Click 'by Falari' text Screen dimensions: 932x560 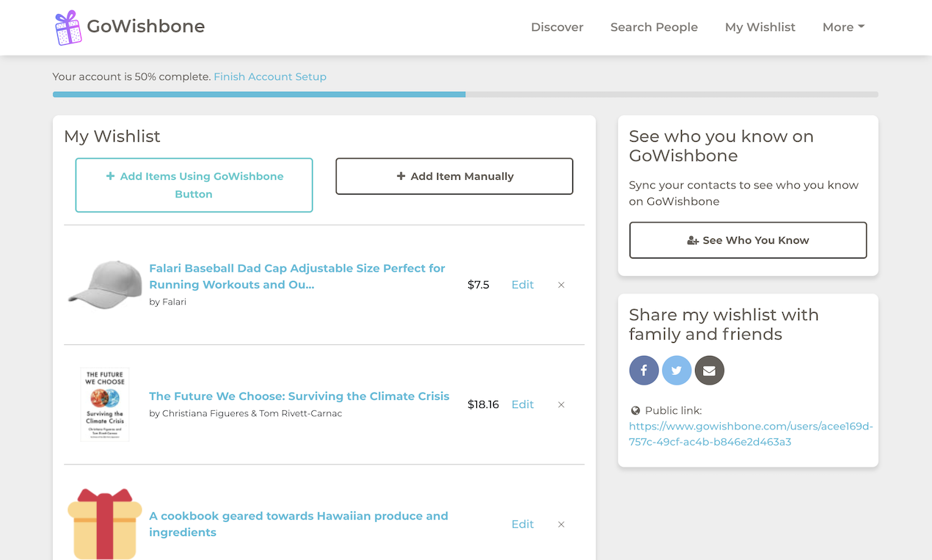pos(168,302)
